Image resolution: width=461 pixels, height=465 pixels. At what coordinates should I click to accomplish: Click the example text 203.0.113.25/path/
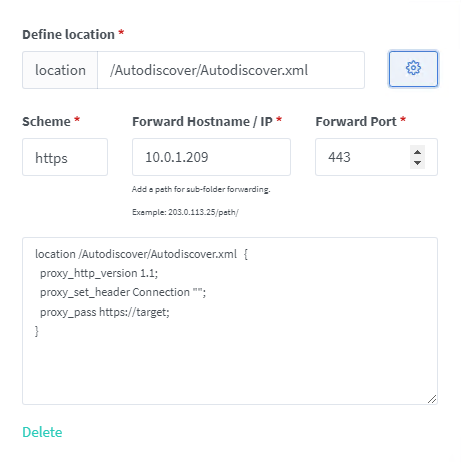tap(203, 212)
